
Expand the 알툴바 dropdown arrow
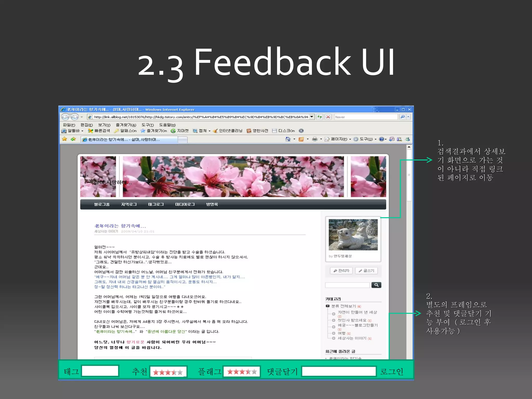[82, 131]
